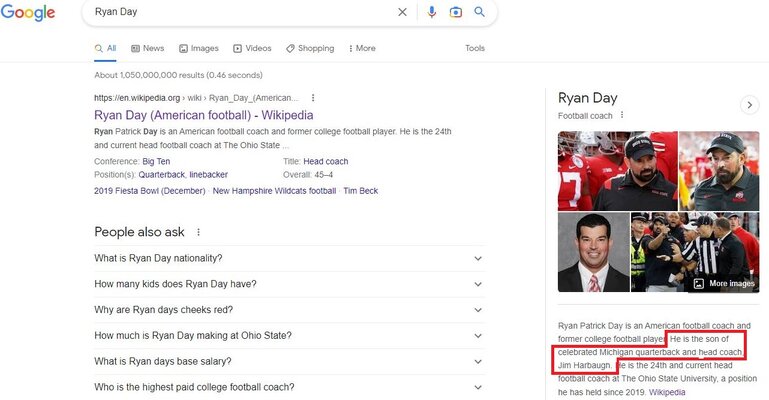Open New Hampshire Wildcats football link
Screen dimensions: 769x400
(274, 191)
